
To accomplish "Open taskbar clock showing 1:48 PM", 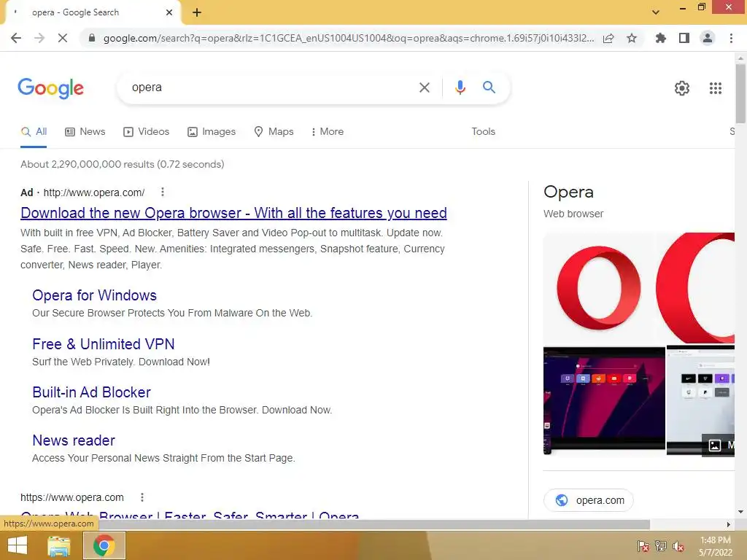I will coord(715,546).
